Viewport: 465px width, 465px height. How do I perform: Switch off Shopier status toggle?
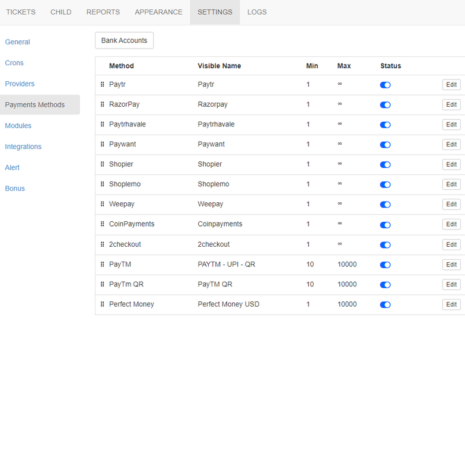[x=385, y=165]
